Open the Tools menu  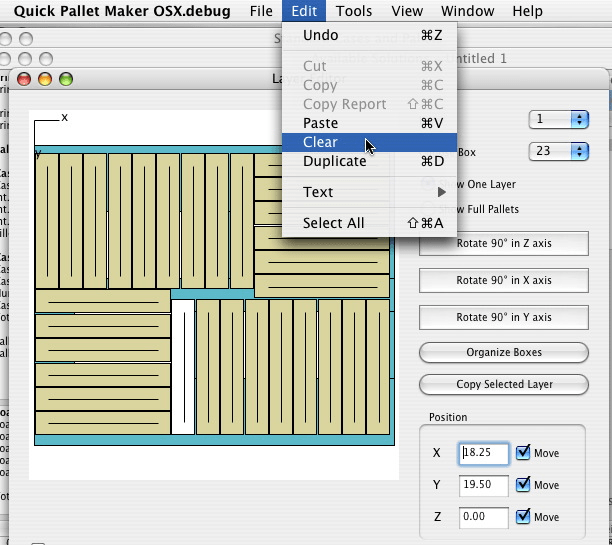pos(354,11)
